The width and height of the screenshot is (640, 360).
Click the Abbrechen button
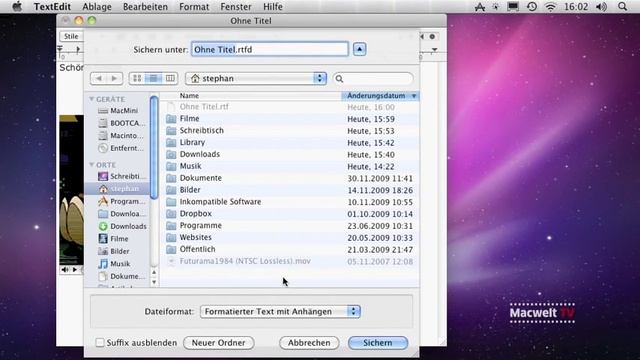[309, 343]
